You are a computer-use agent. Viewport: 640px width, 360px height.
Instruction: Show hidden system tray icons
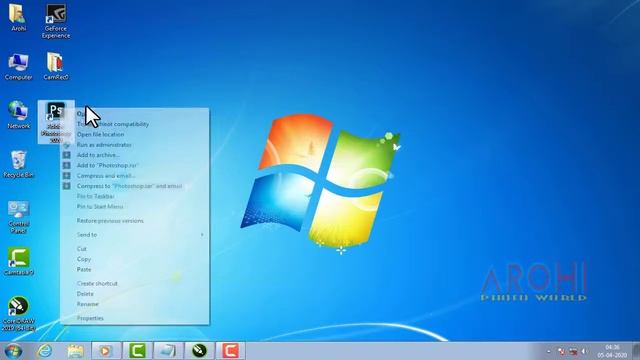(x=549, y=351)
